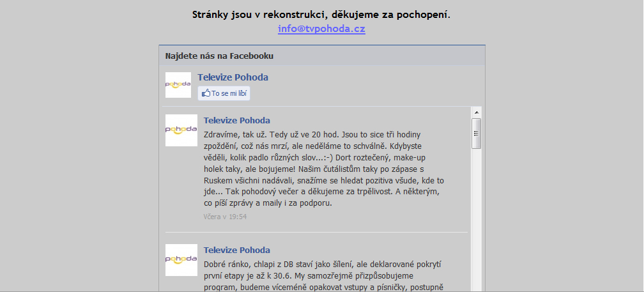Open the second post's Pohoda avatar
644x292 pixels.
[181, 259]
